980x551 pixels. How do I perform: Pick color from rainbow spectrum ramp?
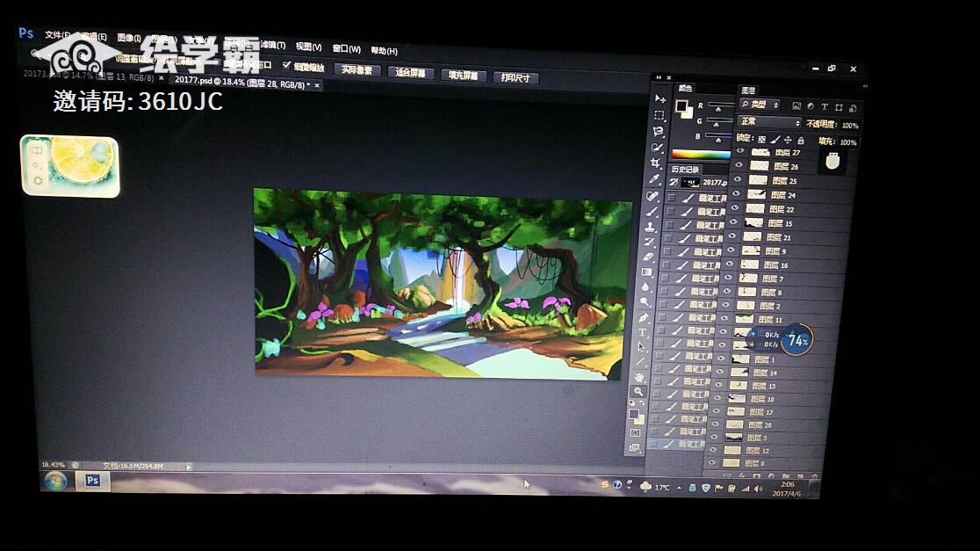pos(701,154)
